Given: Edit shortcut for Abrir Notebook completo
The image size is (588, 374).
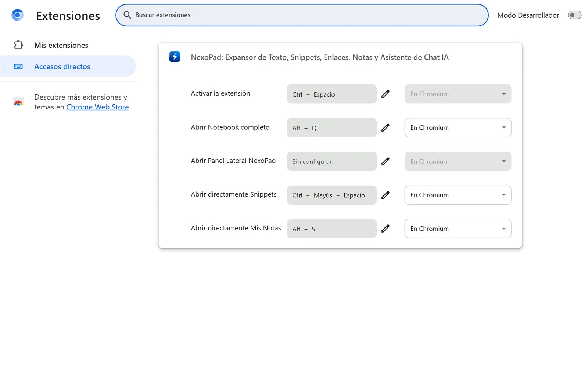Looking at the screenshot, I should [385, 128].
